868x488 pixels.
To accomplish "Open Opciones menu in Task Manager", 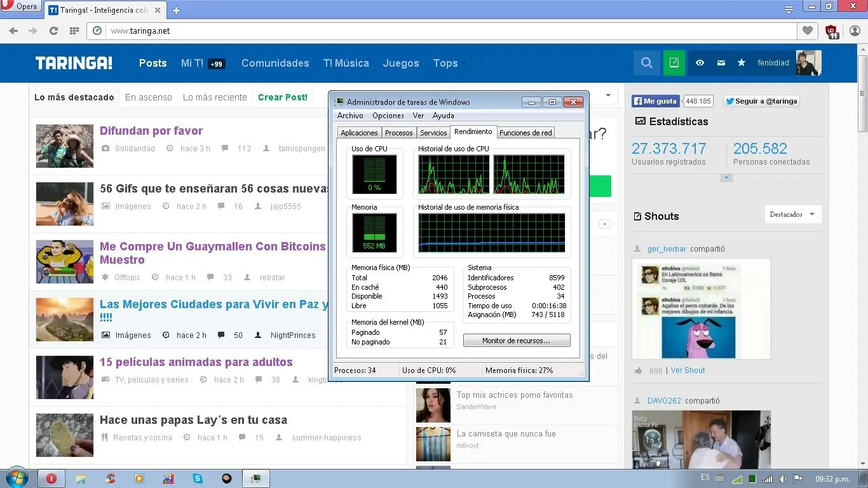I will click(388, 116).
